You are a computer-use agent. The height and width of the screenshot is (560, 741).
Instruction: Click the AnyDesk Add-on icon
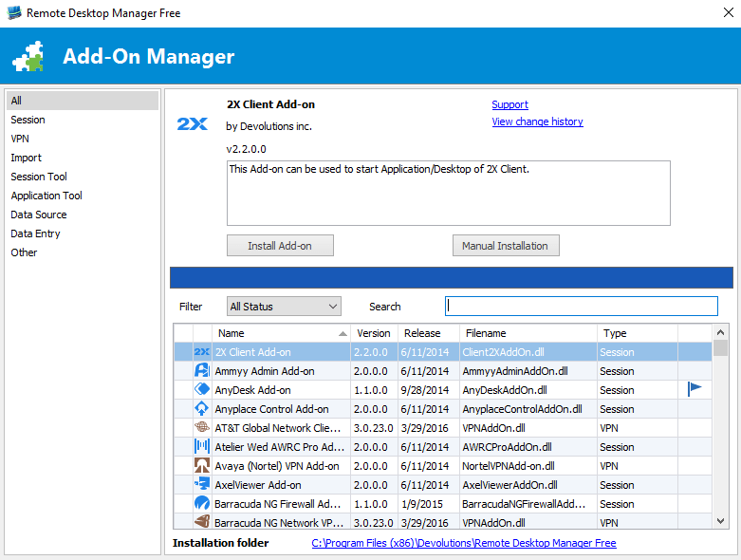tap(202, 390)
